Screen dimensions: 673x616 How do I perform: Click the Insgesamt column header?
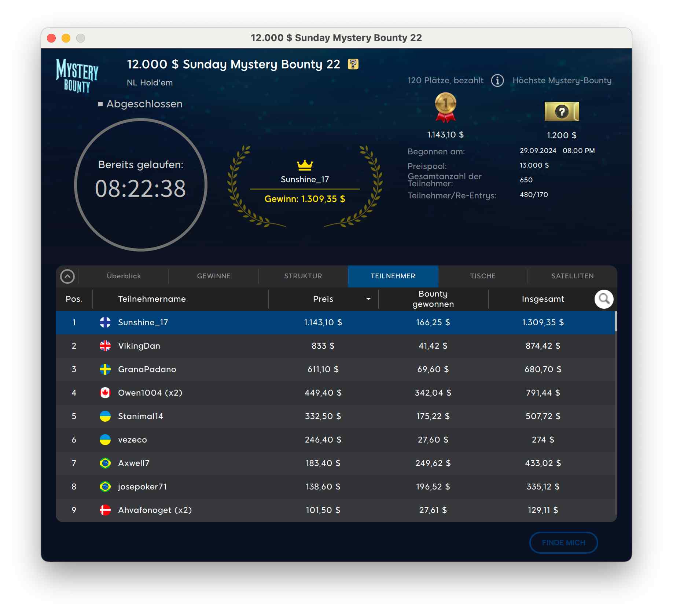point(543,299)
